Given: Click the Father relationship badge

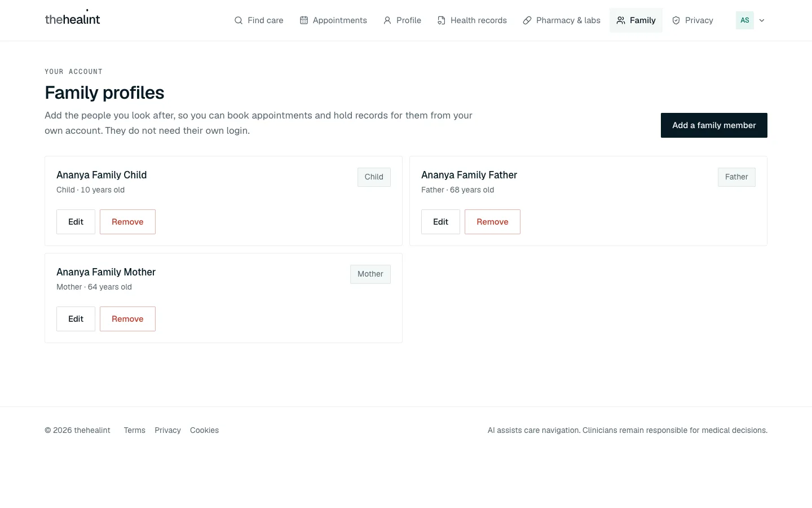Looking at the screenshot, I should (736, 177).
